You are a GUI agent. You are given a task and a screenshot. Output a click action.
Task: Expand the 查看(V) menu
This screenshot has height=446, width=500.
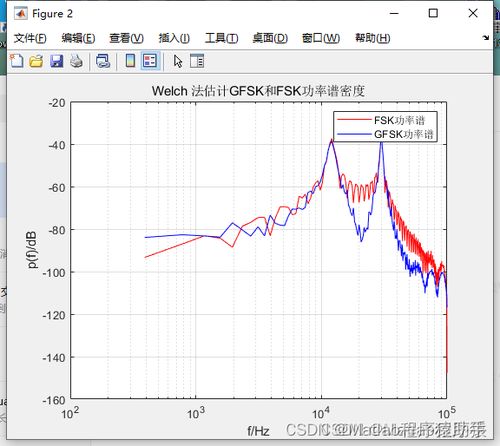point(127,38)
